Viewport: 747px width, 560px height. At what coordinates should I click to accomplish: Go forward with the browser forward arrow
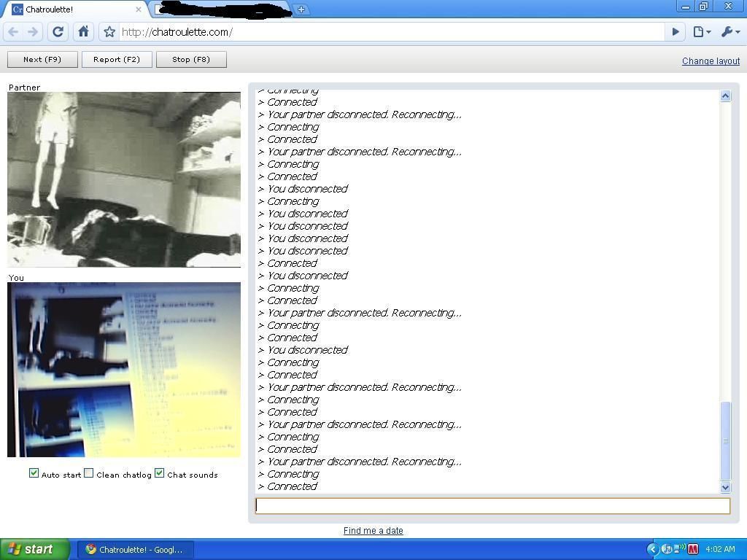point(33,32)
